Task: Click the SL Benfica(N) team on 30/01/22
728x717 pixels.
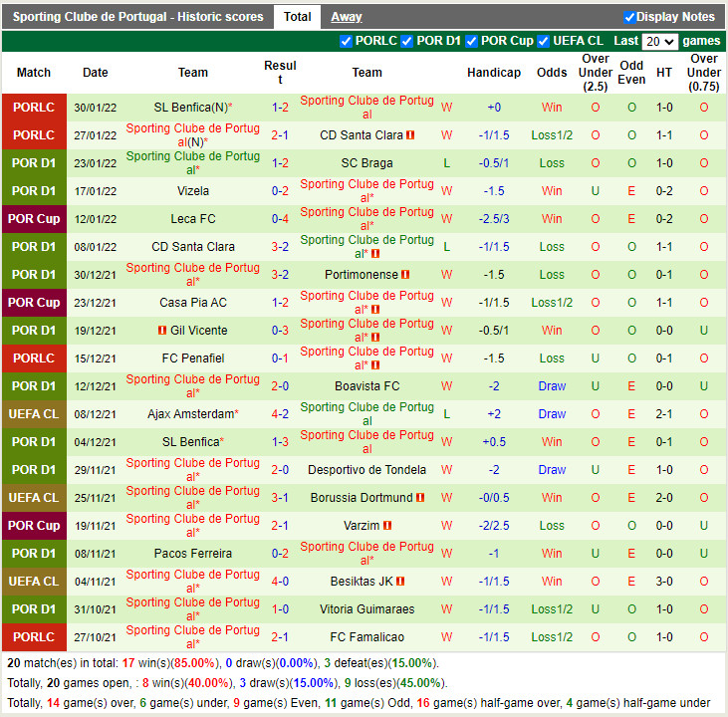Action: (191, 108)
